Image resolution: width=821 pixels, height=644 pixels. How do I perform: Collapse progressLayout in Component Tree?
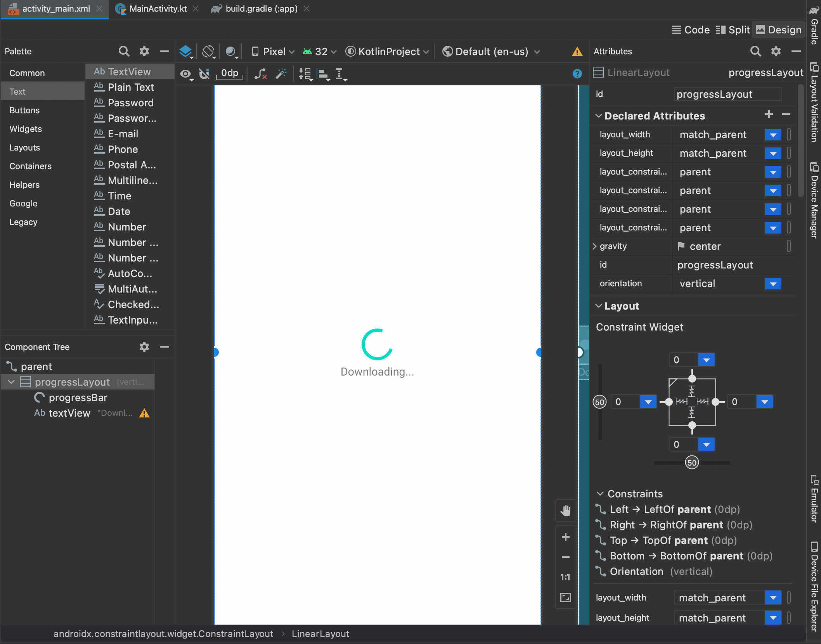pyautogui.click(x=11, y=382)
